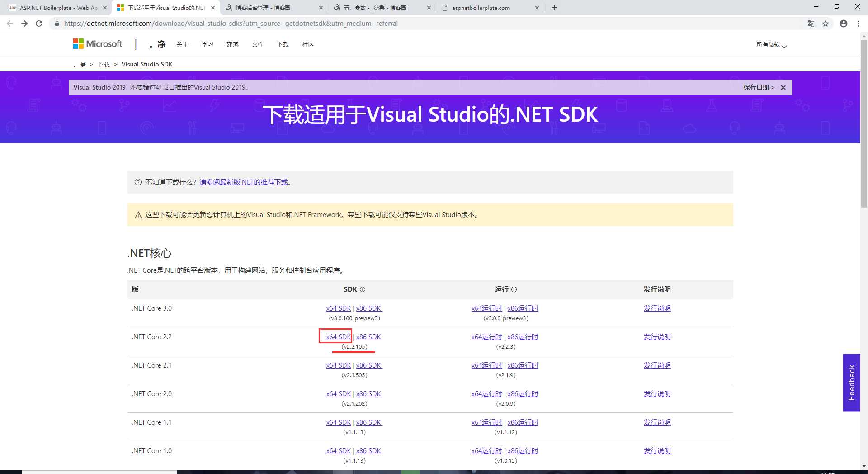Screen dimensions: 868x474
Task: Select the (v2.2.105) version text
Action: pyautogui.click(x=354, y=347)
